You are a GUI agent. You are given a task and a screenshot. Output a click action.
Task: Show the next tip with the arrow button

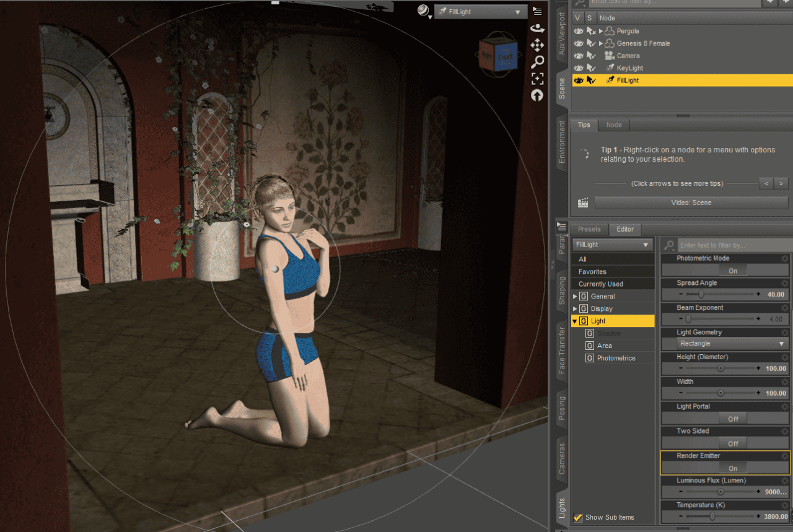[x=781, y=183]
